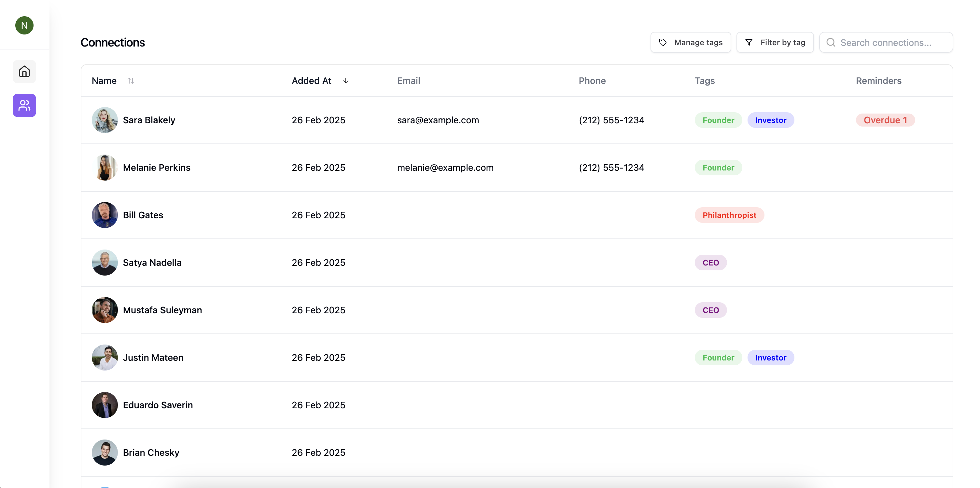The width and height of the screenshot is (980, 488).
Task: Select the Satya Nadella name
Action: point(152,263)
